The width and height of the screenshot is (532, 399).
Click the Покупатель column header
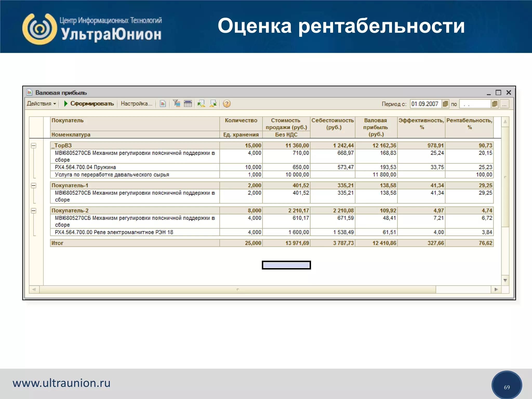tap(135, 124)
